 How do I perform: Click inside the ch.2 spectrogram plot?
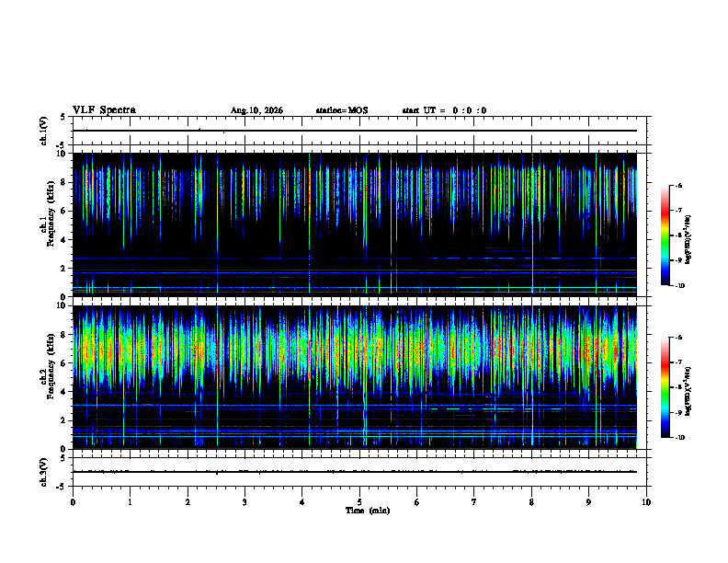coord(355,377)
